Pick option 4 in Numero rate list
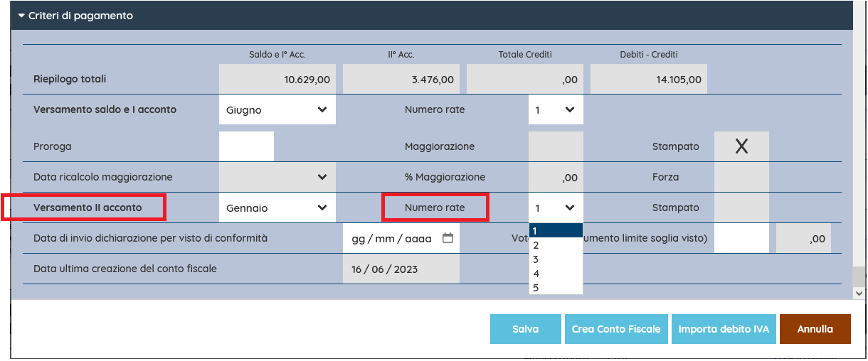The image size is (868, 361). pyautogui.click(x=555, y=274)
